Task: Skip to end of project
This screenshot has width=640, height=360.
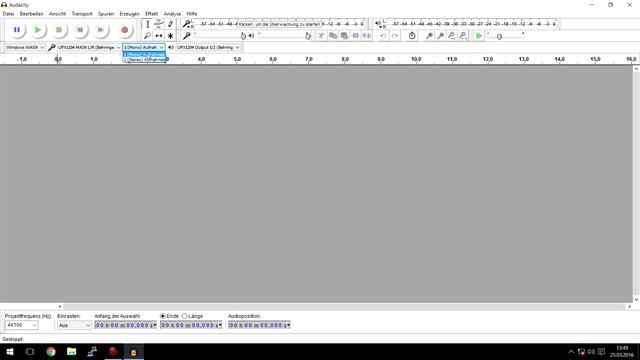Action: click(100, 30)
